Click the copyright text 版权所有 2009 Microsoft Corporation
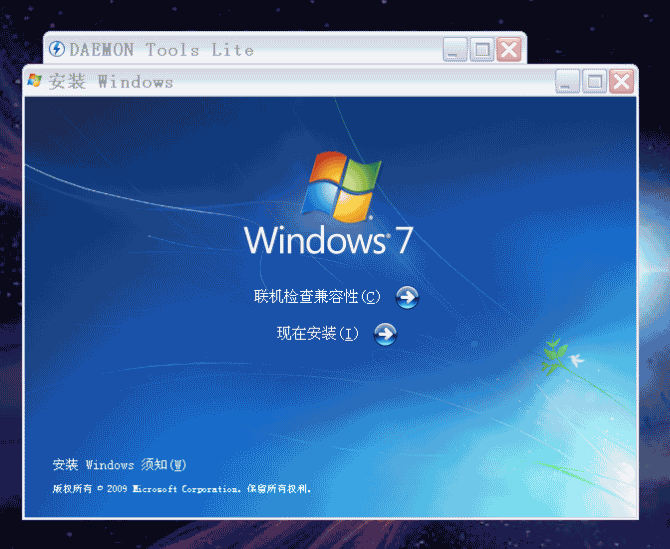The width and height of the screenshot is (670, 549). pyautogui.click(x=182, y=489)
